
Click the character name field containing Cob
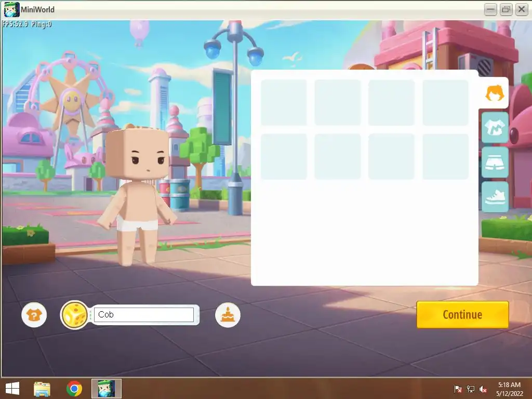(x=144, y=315)
